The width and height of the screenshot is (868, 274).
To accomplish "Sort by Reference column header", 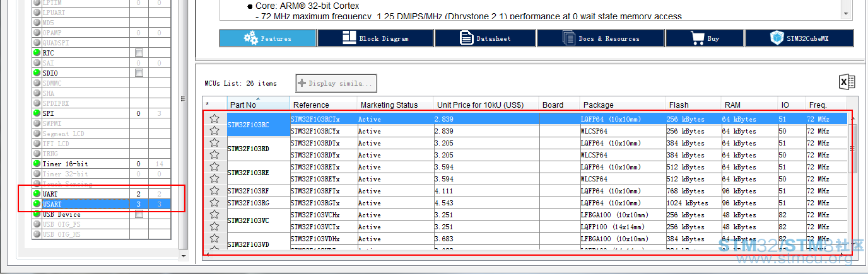I will tap(324, 105).
